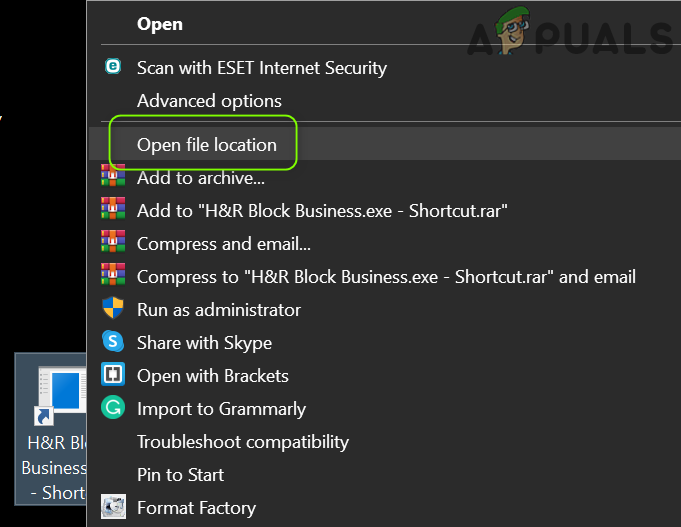Choose Add to archive option
681x527 pixels.
coord(200,178)
